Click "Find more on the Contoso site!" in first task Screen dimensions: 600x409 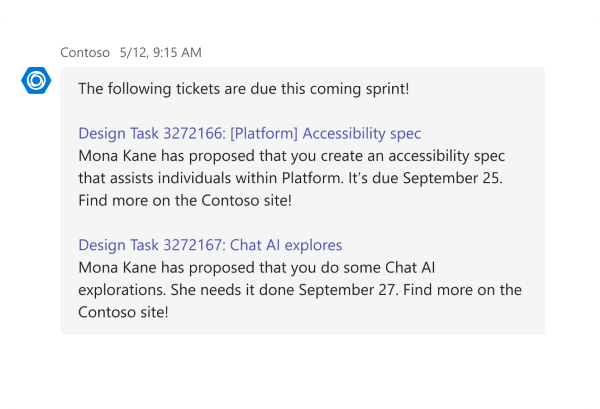click(185, 200)
